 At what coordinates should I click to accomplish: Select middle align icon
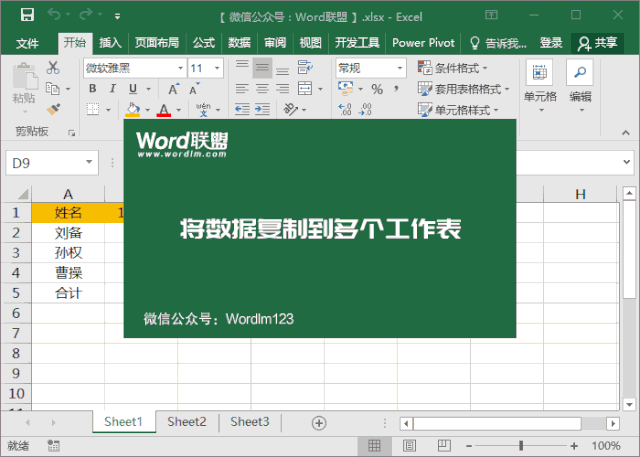click(262, 67)
